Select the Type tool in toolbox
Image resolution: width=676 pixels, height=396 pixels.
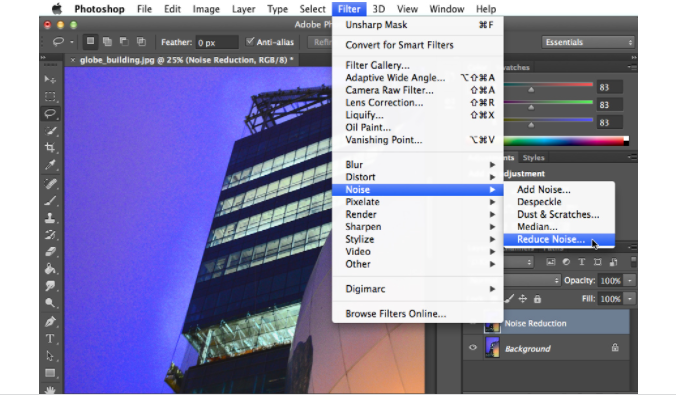50,339
